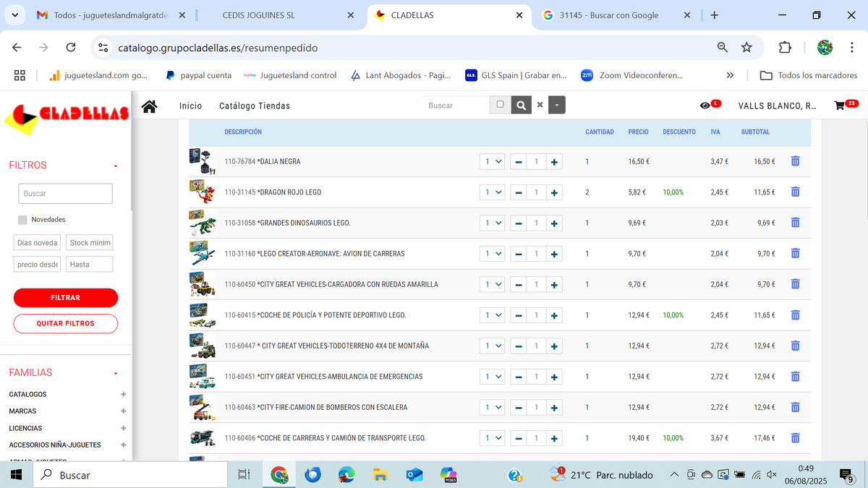Open the Catálogo Tiendas menu item
Viewport: 868px width, 488px height.
click(255, 106)
